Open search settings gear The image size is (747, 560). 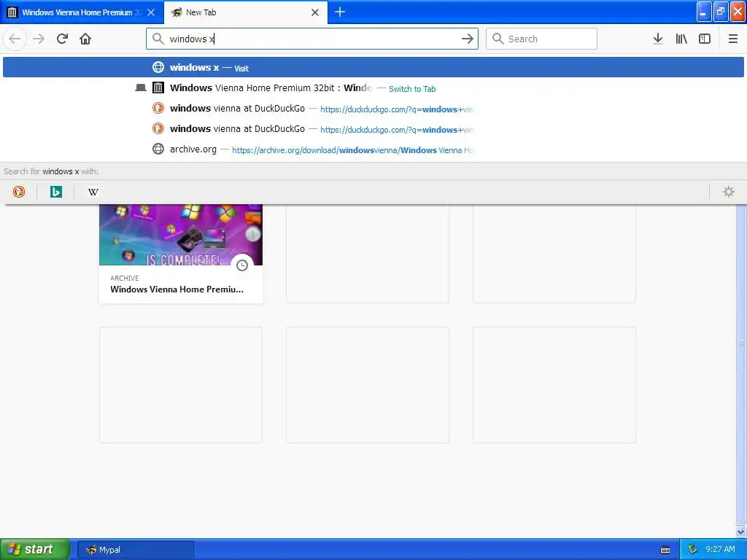[x=729, y=192]
